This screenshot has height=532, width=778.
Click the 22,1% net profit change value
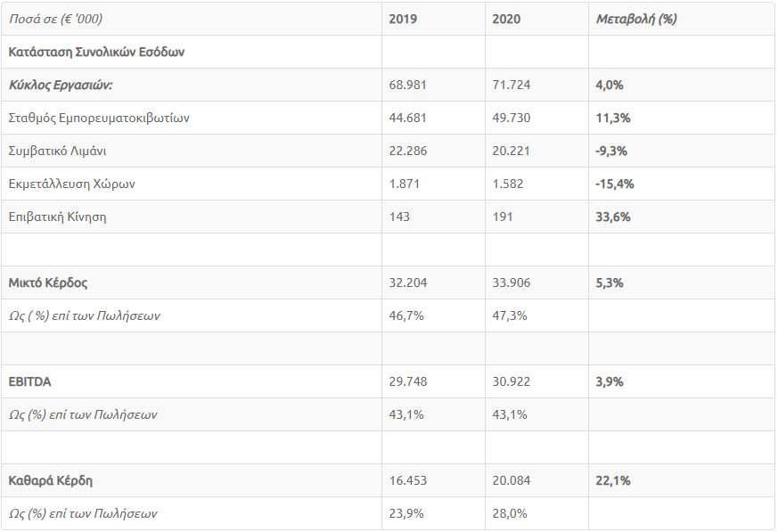613,480
